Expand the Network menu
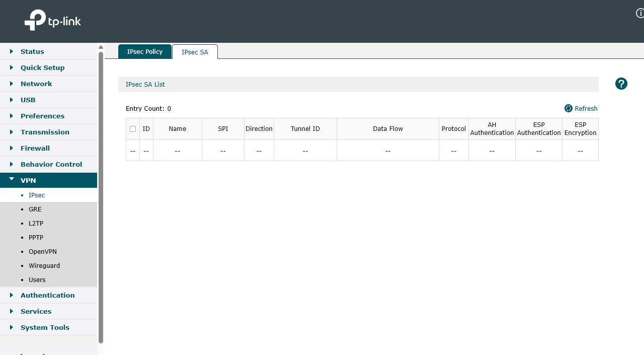 (x=48, y=84)
